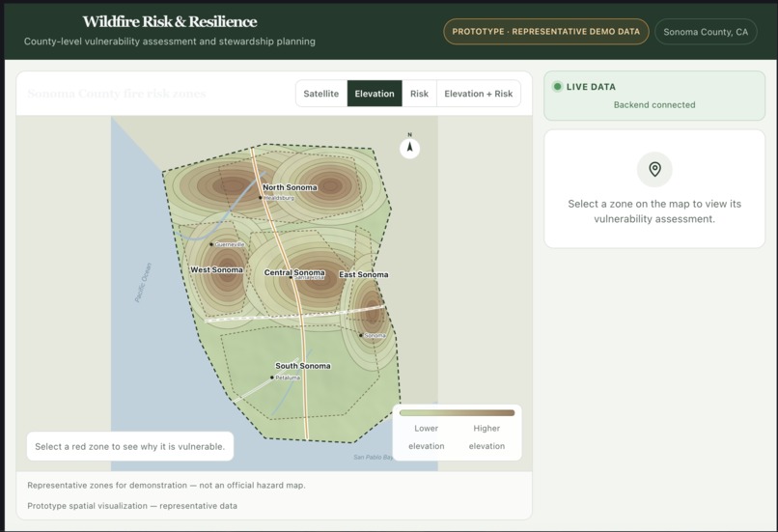Click the Prototype Representative Demo Data badge
Image resolution: width=778 pixels, height=532 pixels.
545,32
